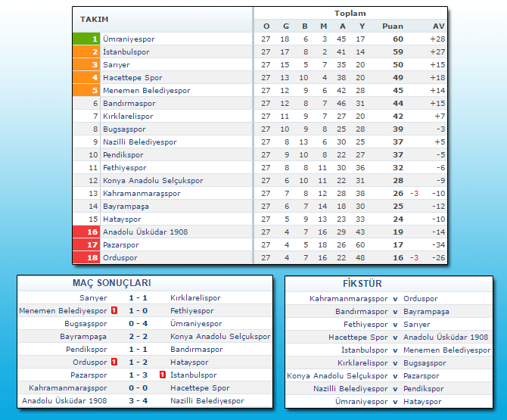Click the TAKIM column header

coord(94,19)
